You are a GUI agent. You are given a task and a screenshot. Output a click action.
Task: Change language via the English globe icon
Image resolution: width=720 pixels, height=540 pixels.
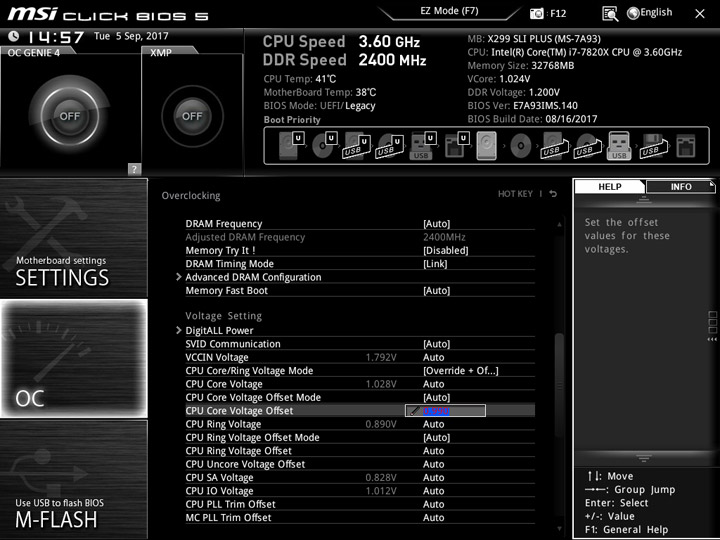tap(649, 13)
